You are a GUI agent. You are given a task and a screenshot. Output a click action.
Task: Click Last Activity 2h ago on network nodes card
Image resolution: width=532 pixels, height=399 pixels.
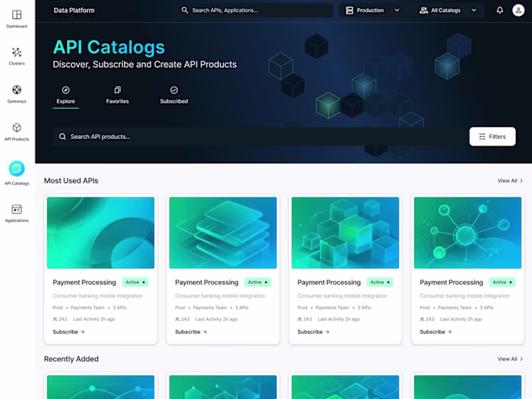click(461, 319)
